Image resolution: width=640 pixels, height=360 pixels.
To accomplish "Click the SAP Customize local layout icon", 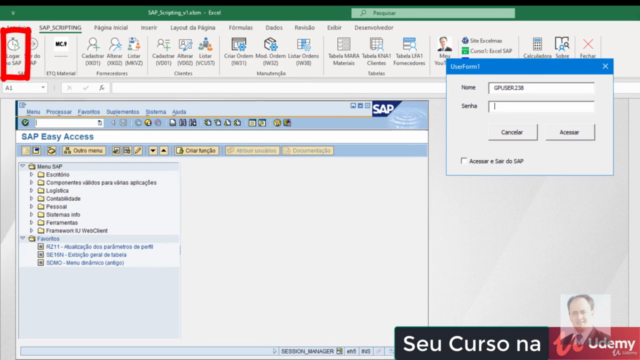I will tap(287, 122).
